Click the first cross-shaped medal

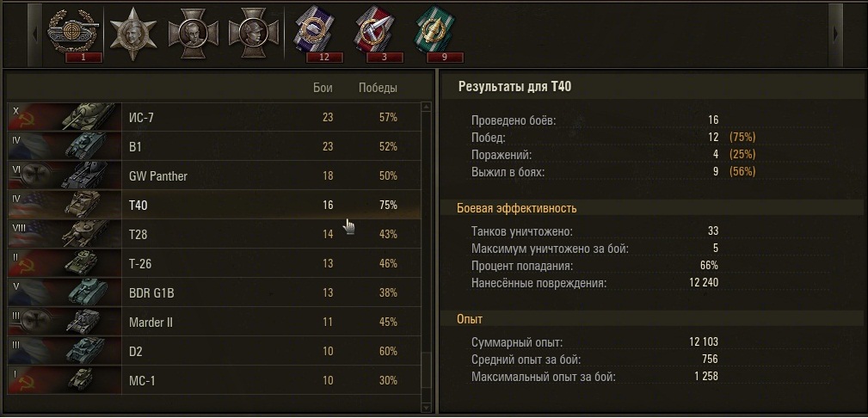point(191,33)
